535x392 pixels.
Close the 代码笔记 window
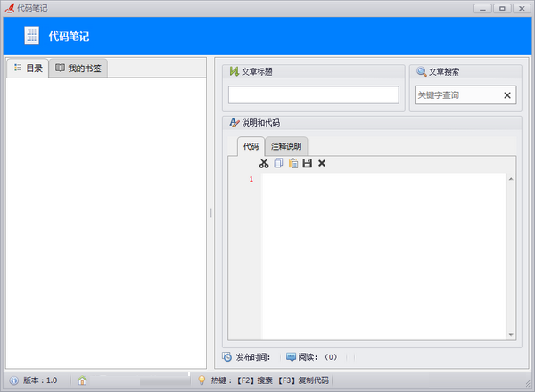pos(522,9)
